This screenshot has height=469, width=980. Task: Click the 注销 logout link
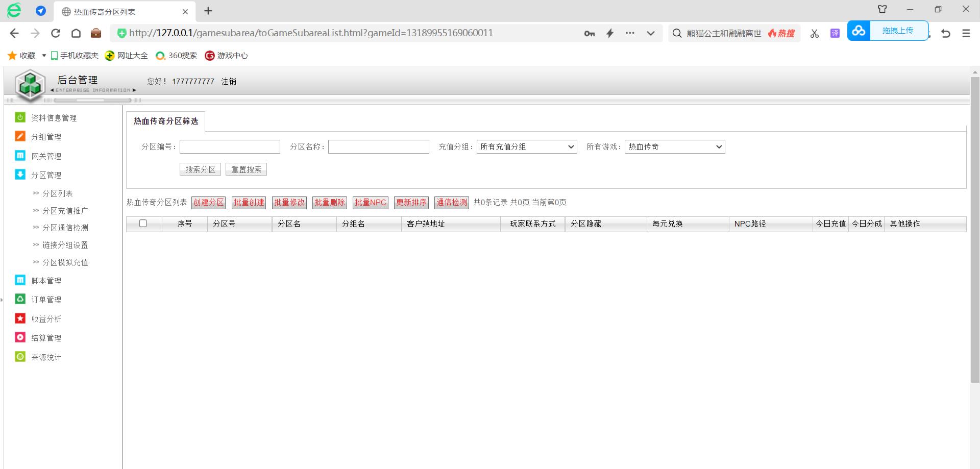(229, 81)
